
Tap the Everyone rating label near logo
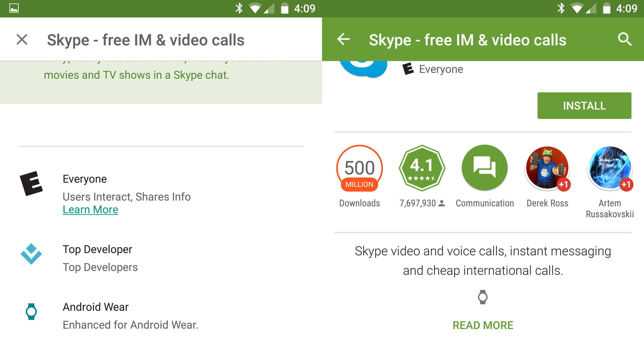tap(441, 69)
